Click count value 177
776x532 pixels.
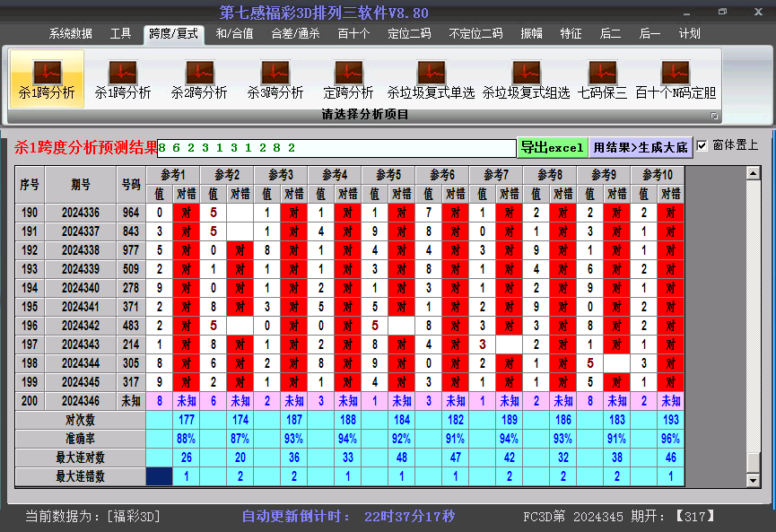186,420
